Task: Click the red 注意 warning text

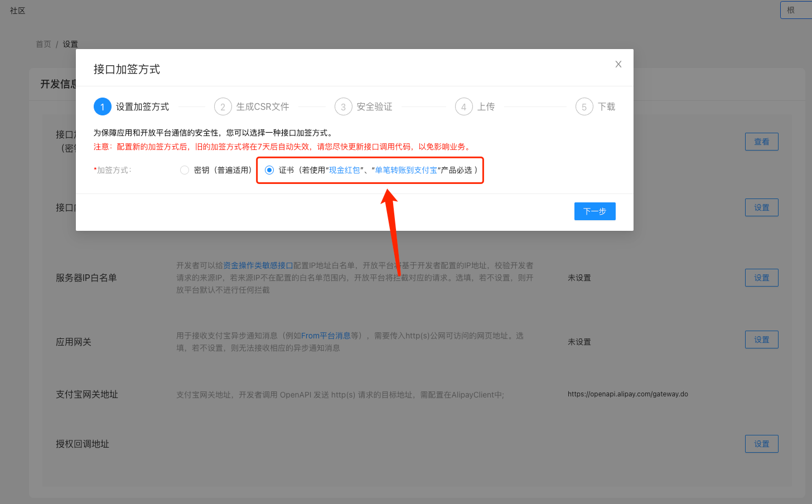Action: [283, 147]
